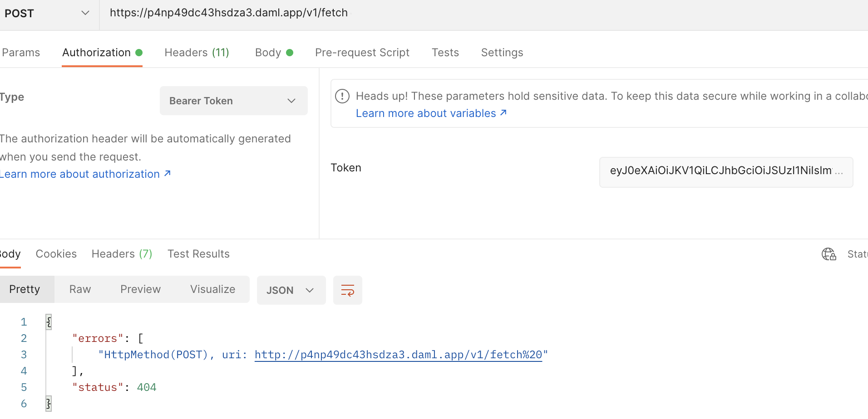This screenshot has width=868, height=419.
Task: Open the request Settings tab
Action: 502,53
